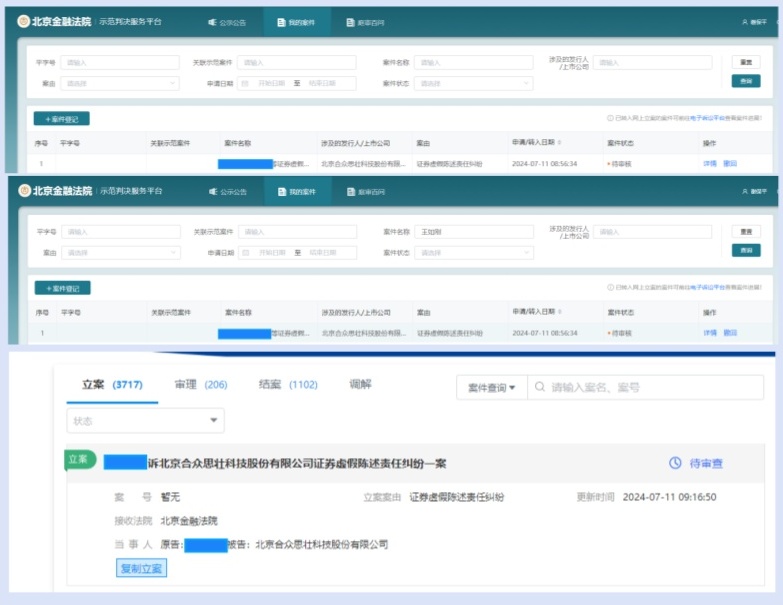Click the info circle icon in top panel notice

point(610,118)
